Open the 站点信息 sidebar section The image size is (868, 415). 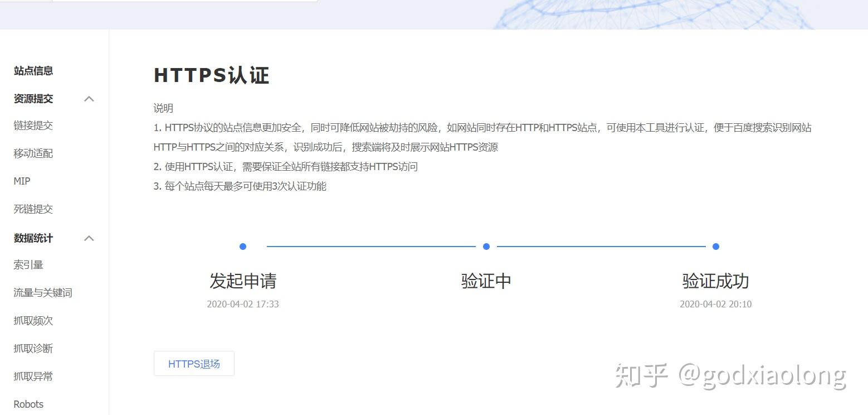click(33, 70)
